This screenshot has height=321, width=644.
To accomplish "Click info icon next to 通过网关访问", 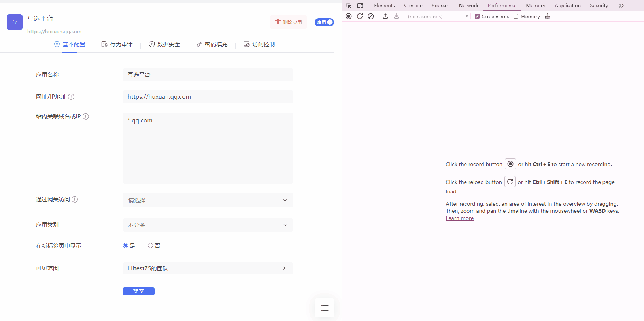I will pyautogui.click(x=75, y=199).
